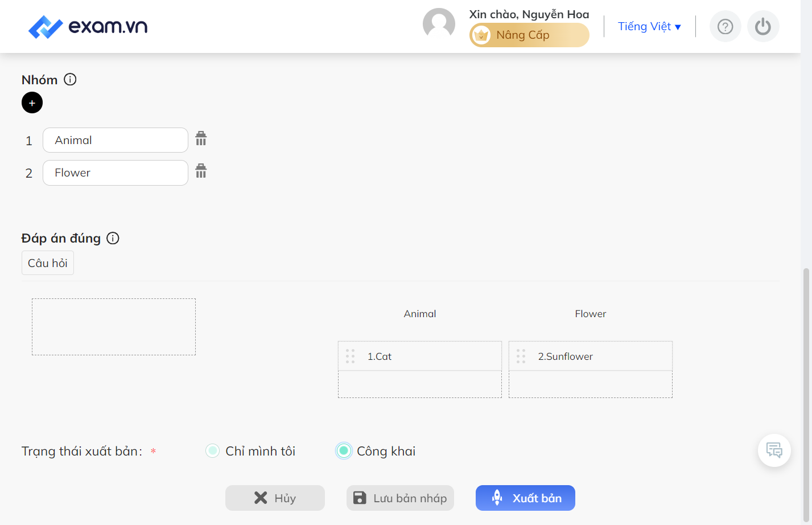Publish with the Xuất bản button

click(525, 498)
